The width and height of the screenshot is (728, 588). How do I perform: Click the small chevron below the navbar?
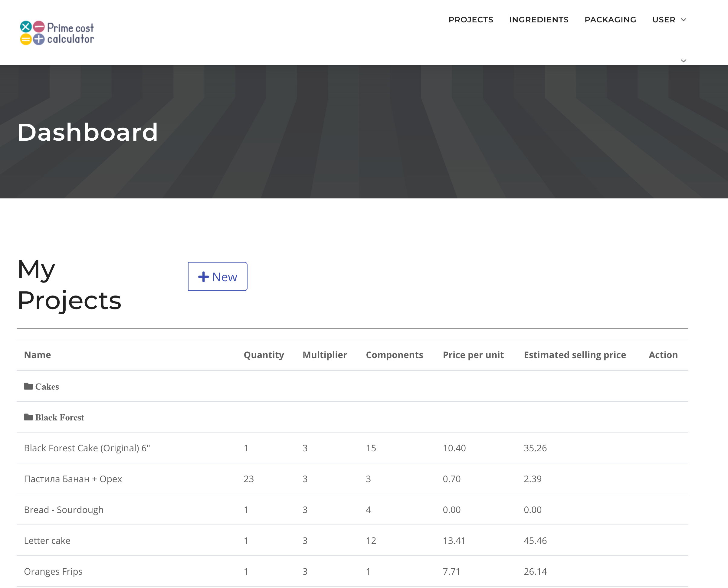[x=683, y=61]
